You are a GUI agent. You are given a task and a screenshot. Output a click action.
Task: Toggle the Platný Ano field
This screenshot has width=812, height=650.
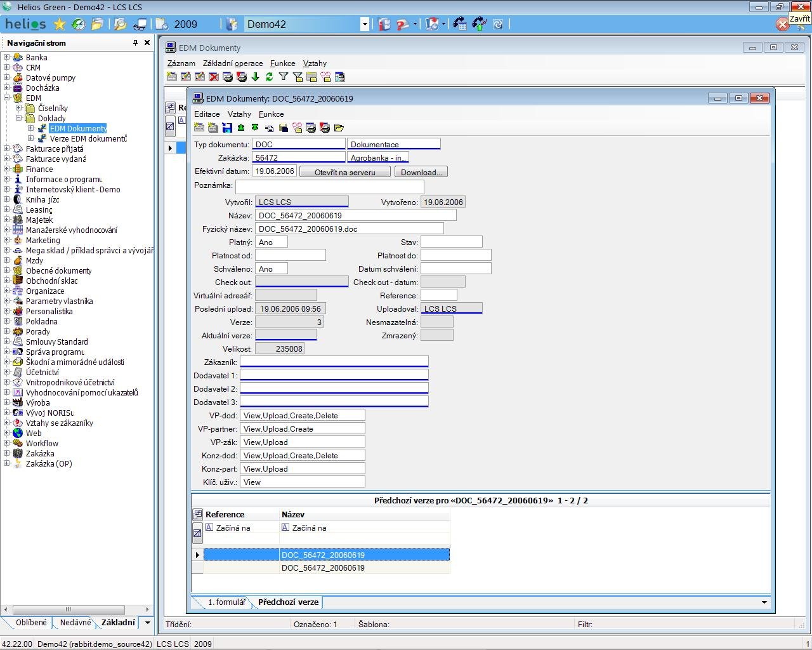tap(272, 242)
